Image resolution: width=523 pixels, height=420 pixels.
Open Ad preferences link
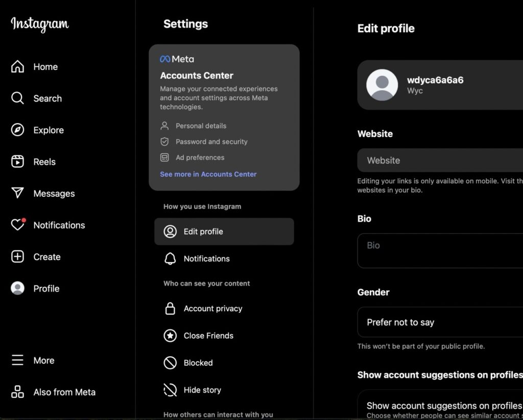(x=200, y=157)
